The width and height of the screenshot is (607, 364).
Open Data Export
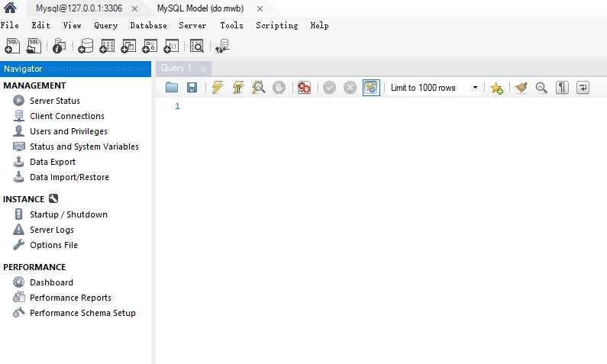(x=53, y=162)
